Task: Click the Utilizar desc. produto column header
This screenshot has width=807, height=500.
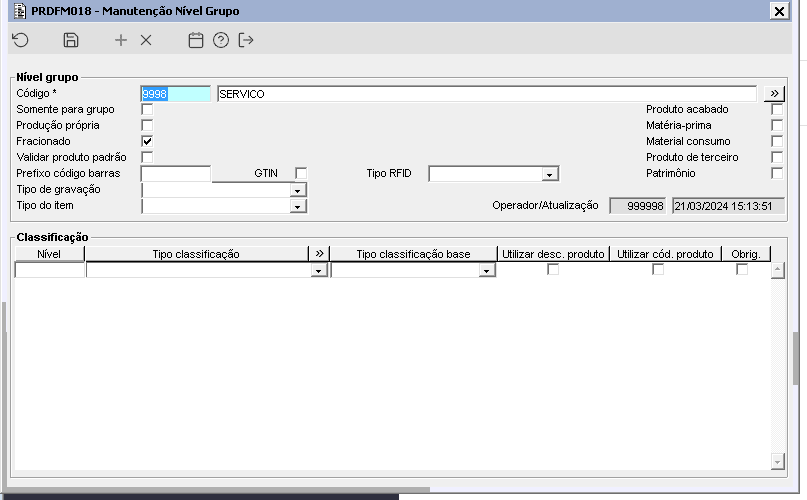Action: (553, 254)
